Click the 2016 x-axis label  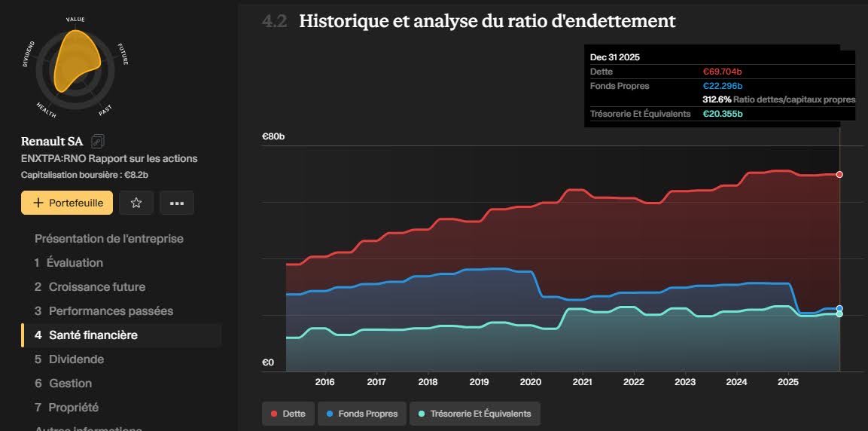324,382
